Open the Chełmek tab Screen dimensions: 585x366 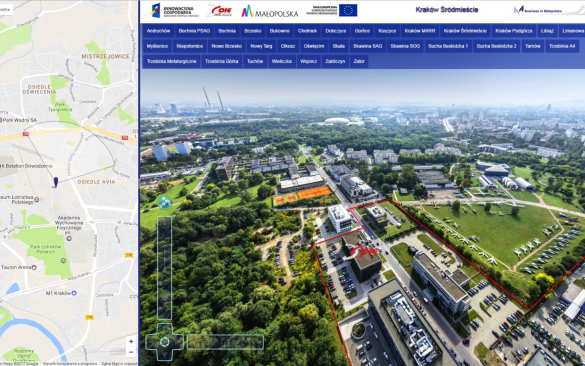click(307, 31)
